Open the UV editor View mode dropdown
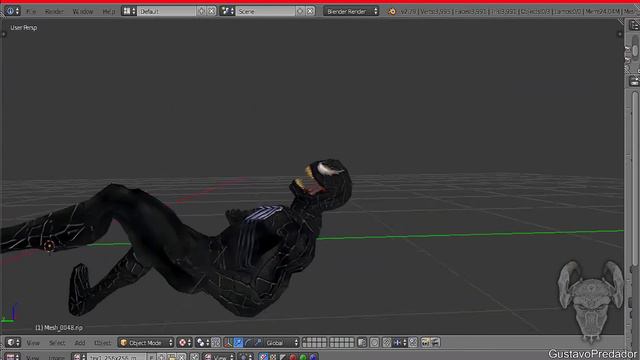640x360 pixels. (218, 357)
